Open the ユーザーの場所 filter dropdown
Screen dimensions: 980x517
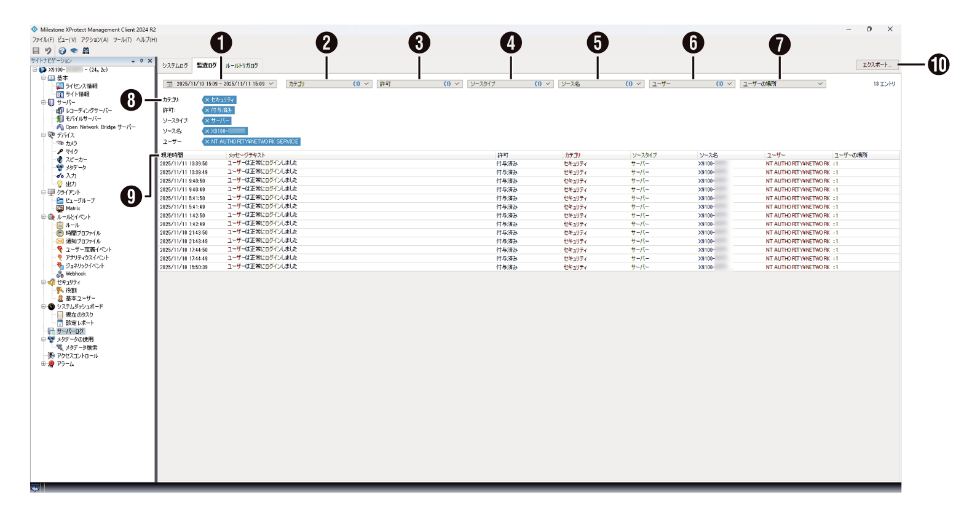(783, 84)
